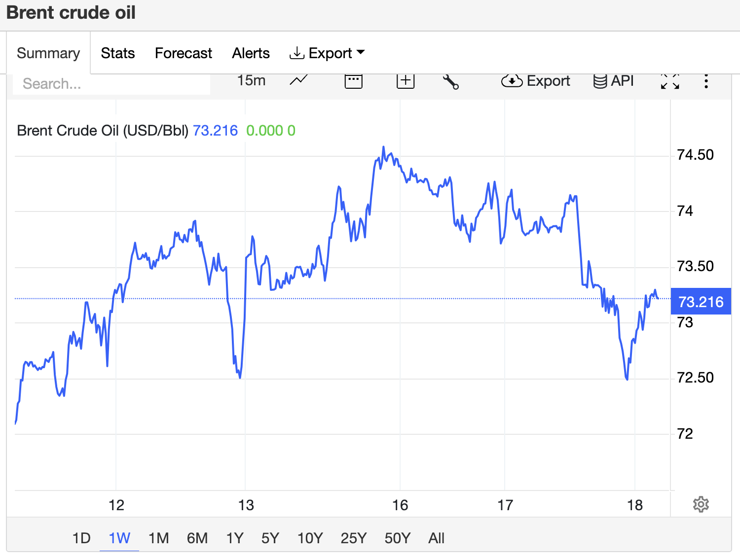740x560 pixels.
Task: Switch to the Stats tab
Action: click(x=117, y=53)
